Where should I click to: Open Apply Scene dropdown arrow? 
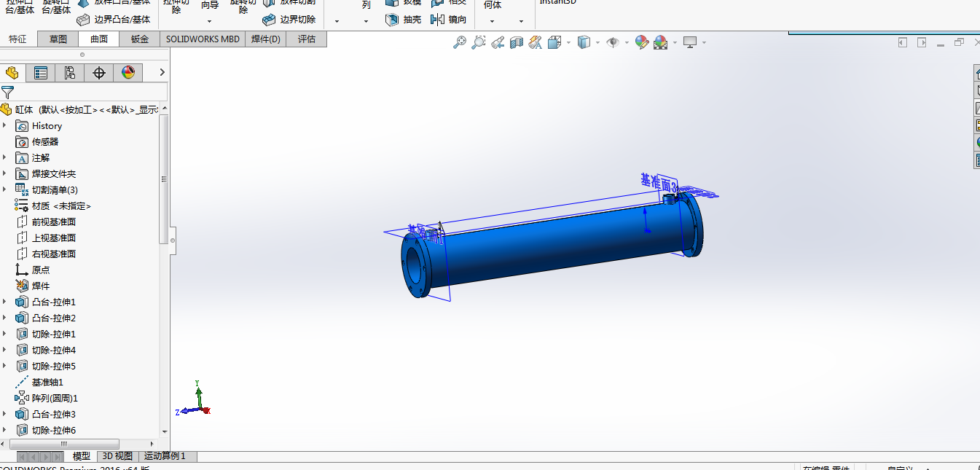pos(675,42)
